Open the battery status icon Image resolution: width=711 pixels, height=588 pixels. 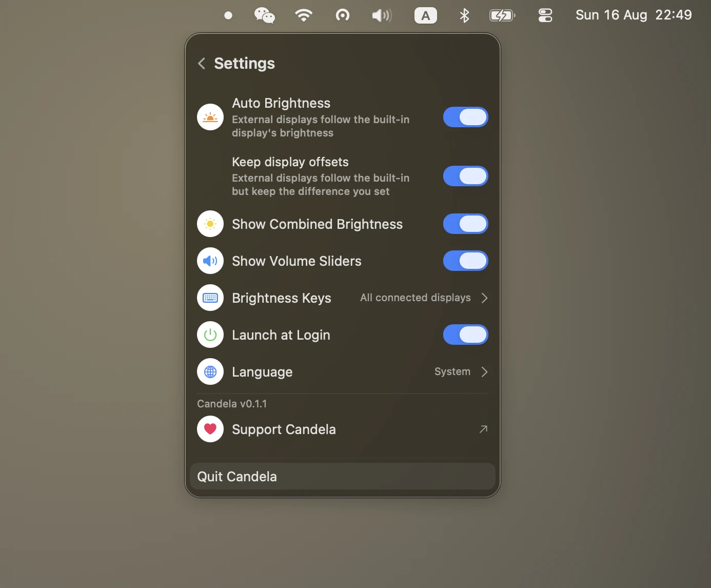pos(503,15)
